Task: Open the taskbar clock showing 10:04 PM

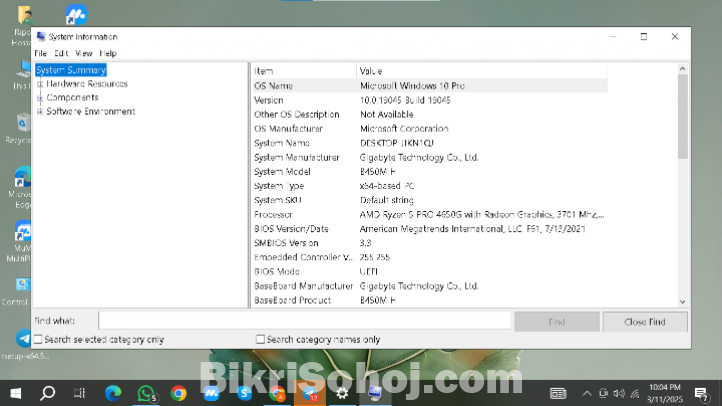Action: [664, 394]
